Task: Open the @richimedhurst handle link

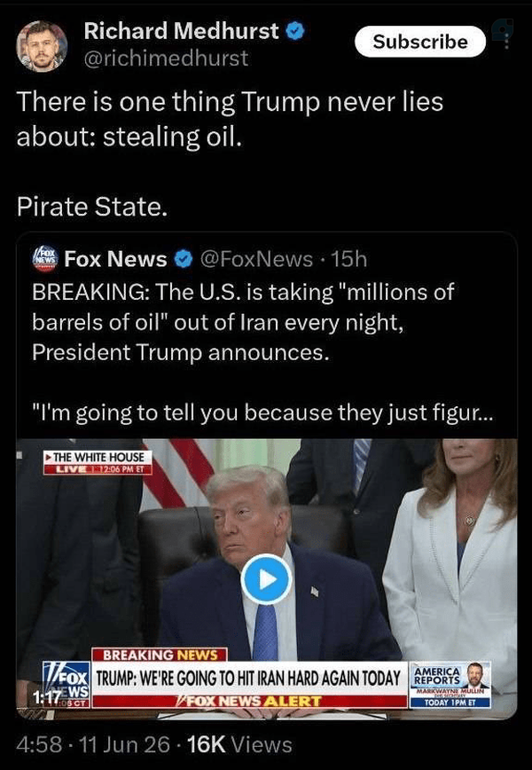Action: 167,58
